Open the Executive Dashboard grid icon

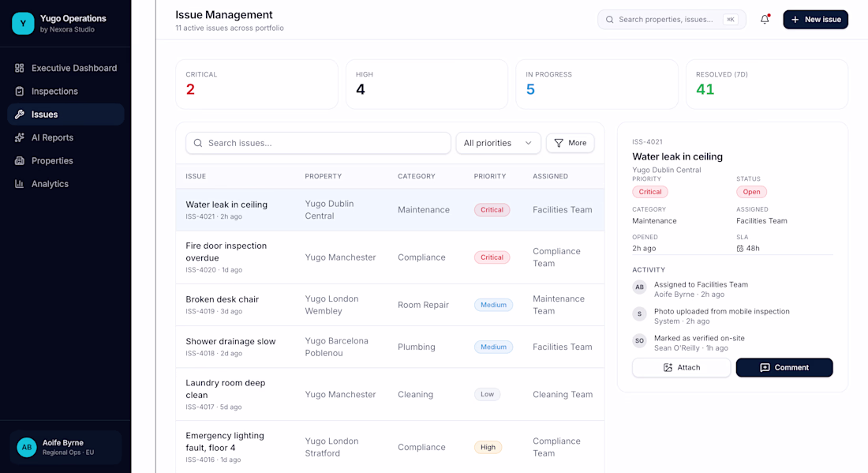tap(20, 68)
